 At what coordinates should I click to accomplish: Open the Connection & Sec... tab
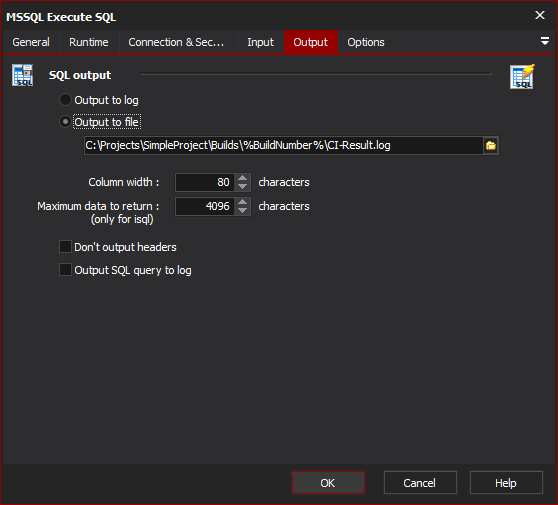[x=176, y=42]
